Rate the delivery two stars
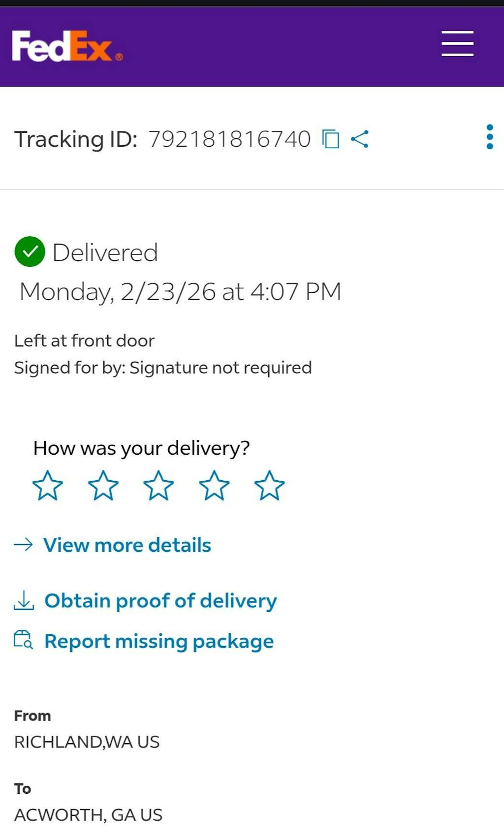Screen dimensions: 504x840 click(x=103, y=486)
